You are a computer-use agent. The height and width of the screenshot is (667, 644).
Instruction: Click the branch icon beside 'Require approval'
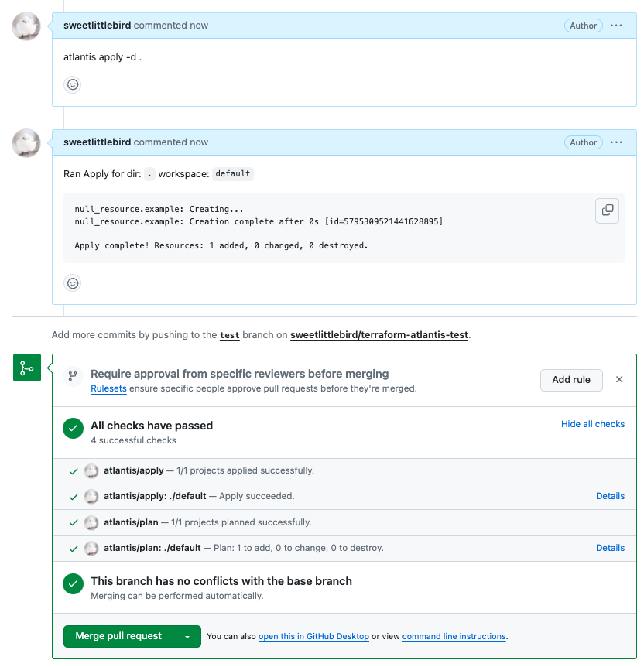tap(73, 376)
